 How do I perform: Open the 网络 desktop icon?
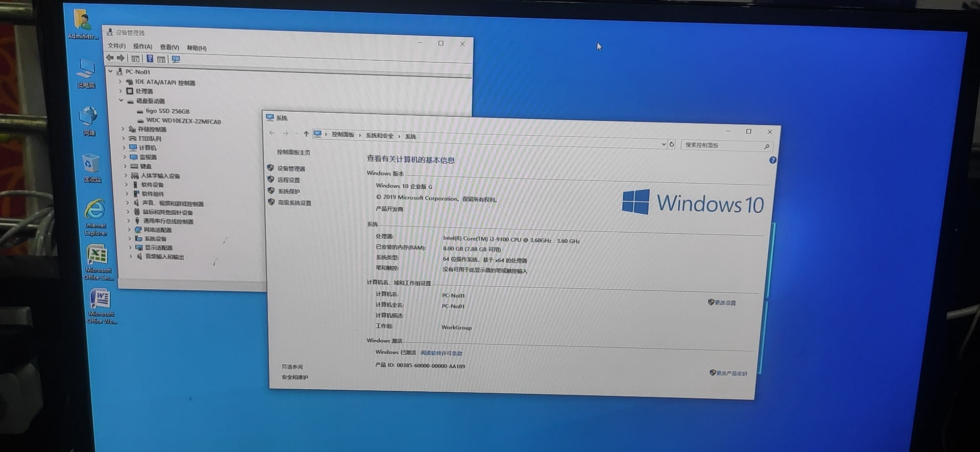(88, 121)
